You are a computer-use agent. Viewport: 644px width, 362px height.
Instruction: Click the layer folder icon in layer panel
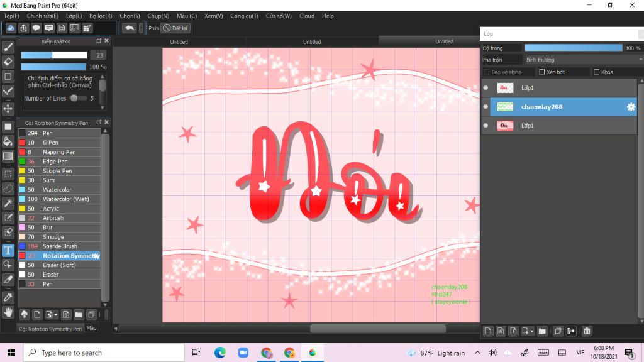point(542,331)
